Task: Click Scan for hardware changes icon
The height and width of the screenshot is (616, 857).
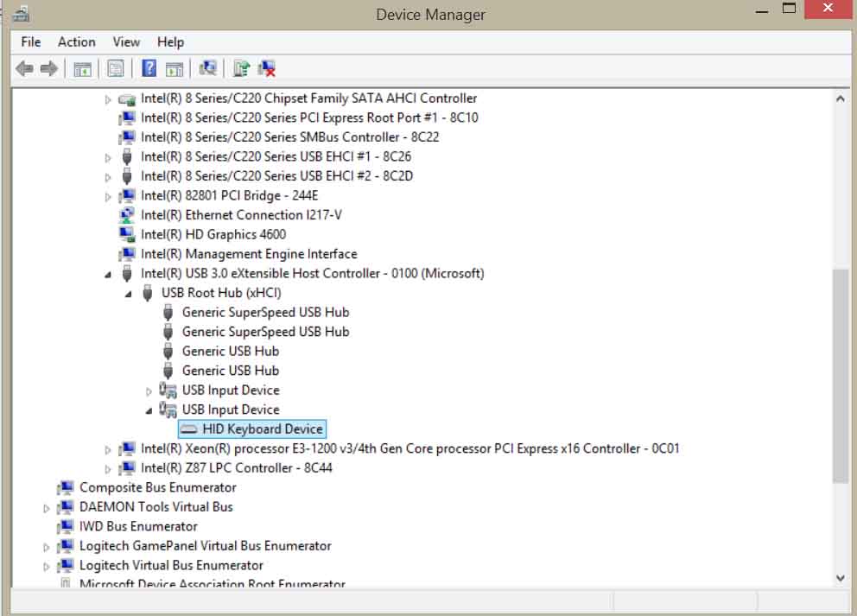Action: pos(207,68)
